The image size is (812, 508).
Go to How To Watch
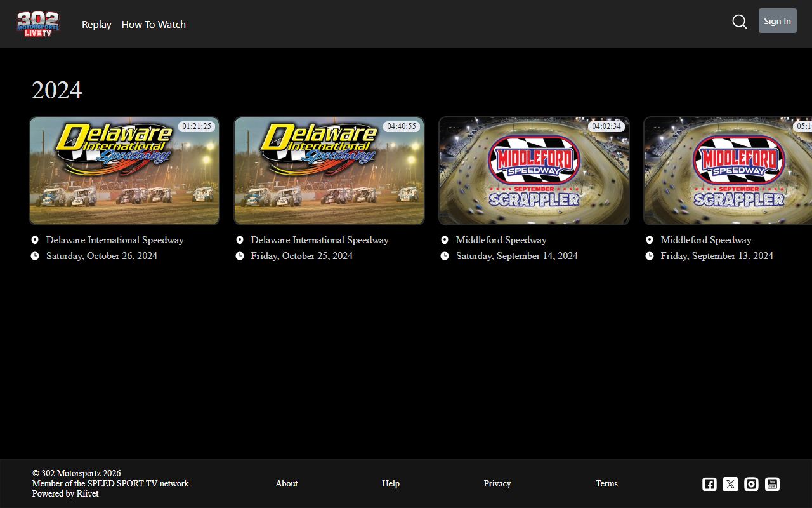[x=154, y=24]
